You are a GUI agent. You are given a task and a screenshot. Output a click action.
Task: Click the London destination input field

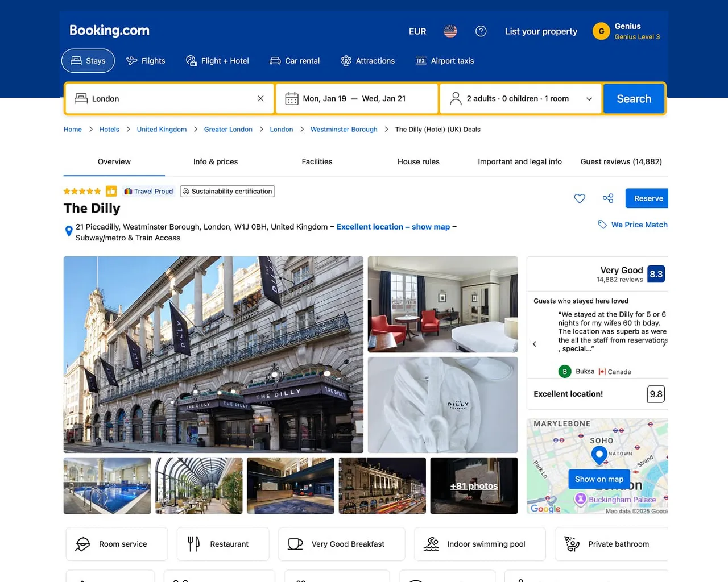170,98
